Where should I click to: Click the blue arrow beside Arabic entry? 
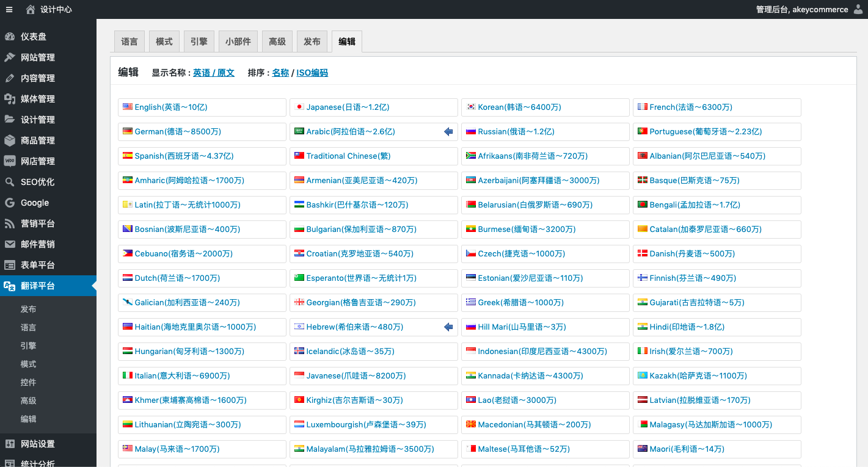[x=448, y=131]
